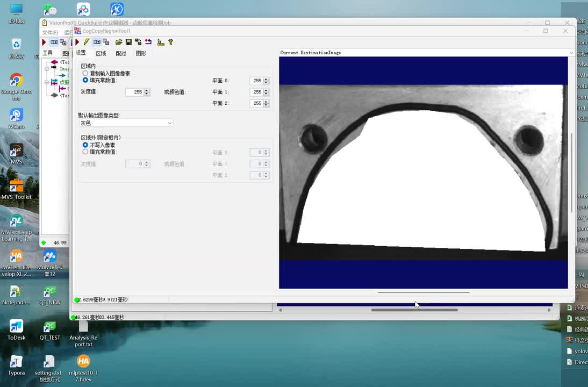This screenshot has width=588, height=387.
Task: Click the tooltip toggle icon next to help
Action: [x=161, y=42]
